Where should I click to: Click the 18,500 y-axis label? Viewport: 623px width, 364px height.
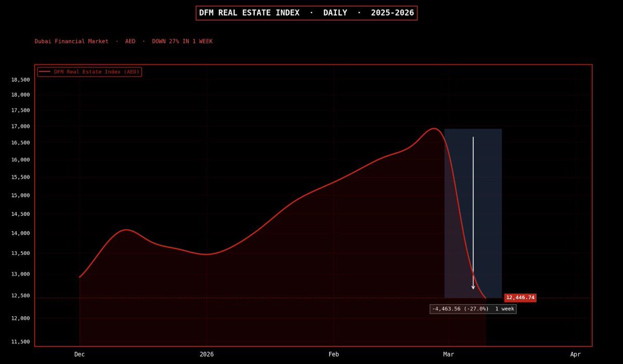[x=20, y=80]
